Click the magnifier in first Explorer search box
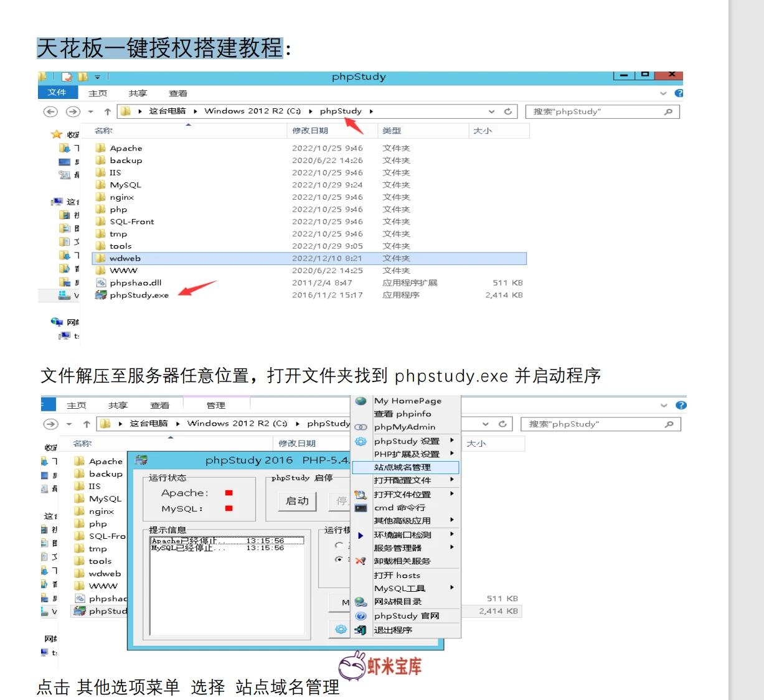 tap(668, 112)
